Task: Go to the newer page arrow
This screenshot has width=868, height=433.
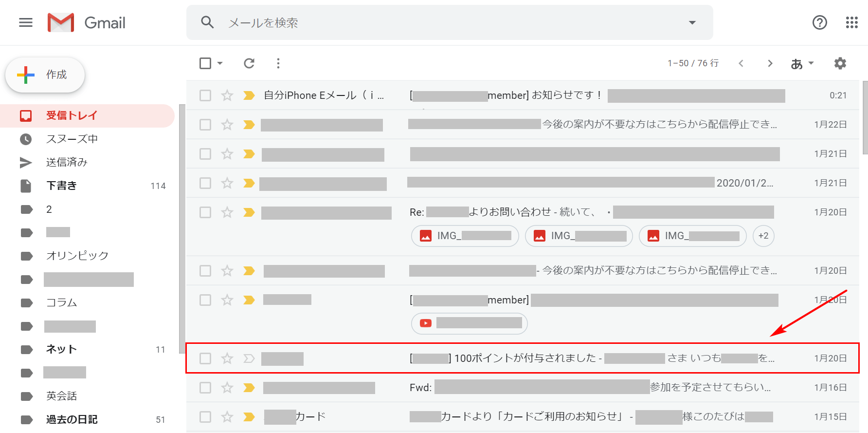Action: pyautogui.click(x=741, y=63)
